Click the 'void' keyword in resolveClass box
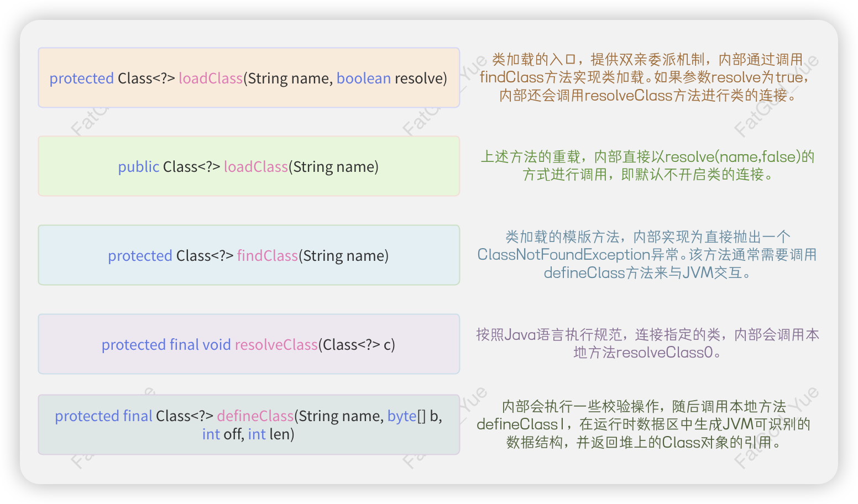The width and height of the screenshot is (858, 504). pos(216,345)
